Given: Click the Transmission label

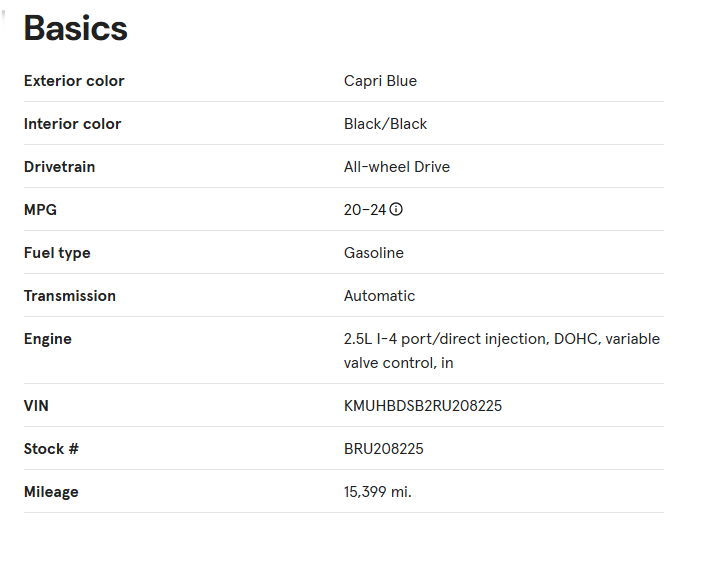Looking at the screenshot, I should (69, 296).
